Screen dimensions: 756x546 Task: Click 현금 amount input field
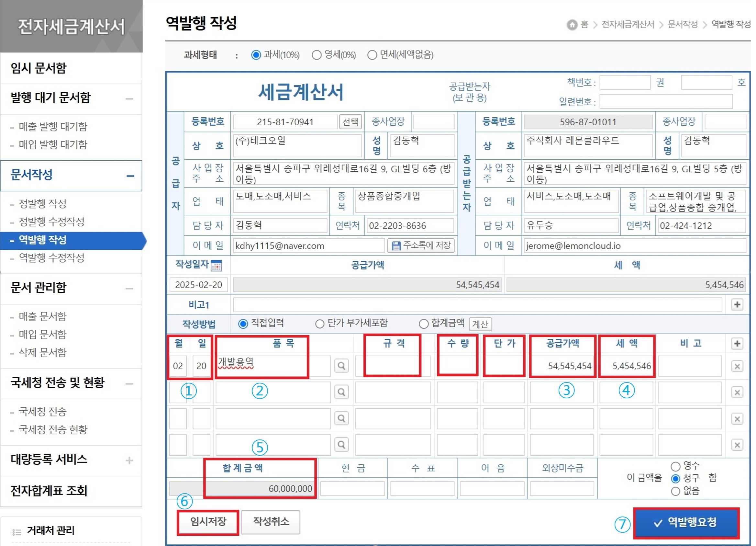(x=353, y=489)
